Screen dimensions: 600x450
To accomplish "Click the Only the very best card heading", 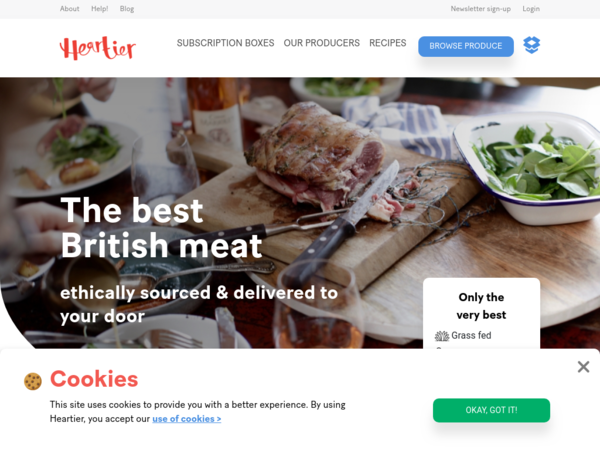I will [481, 306].
